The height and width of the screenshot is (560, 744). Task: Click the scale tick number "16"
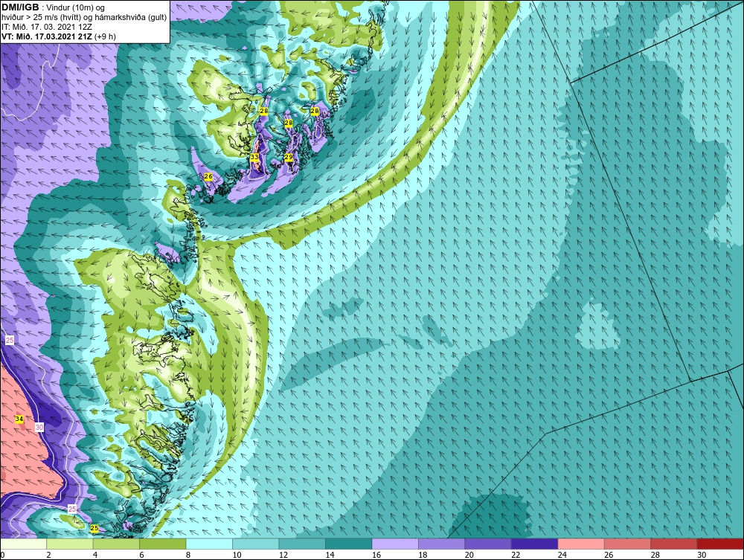(x=376, y=555)
